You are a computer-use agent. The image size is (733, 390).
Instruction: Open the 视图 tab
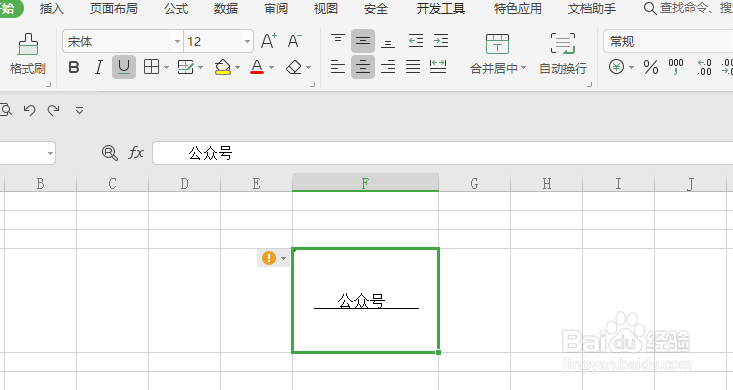pyautogui.click(x=325, y=8)
